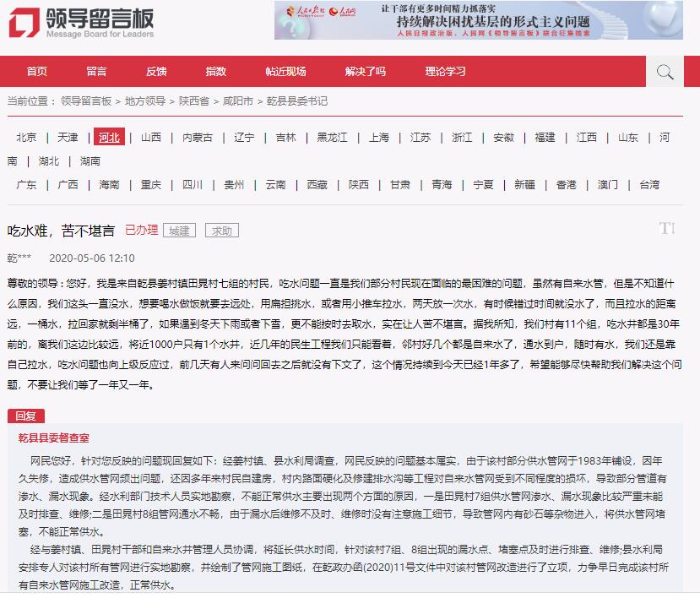Select the 湖南 region
The width and height of the screenshot is (700, 598).
pos(90,160)
